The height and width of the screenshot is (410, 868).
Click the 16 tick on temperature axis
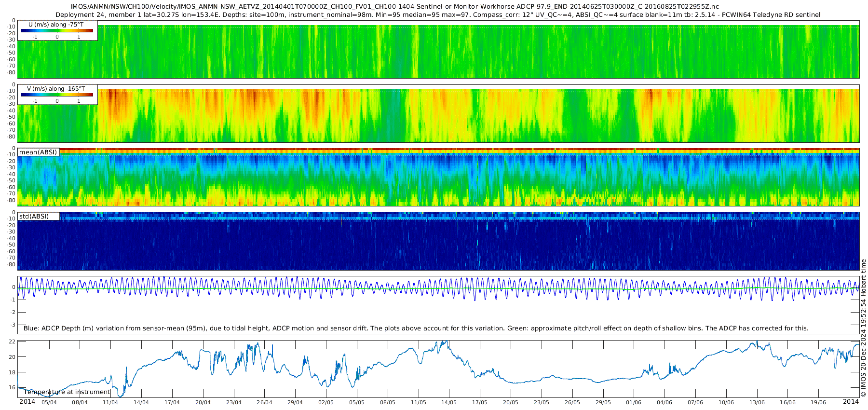pos(13,388)
